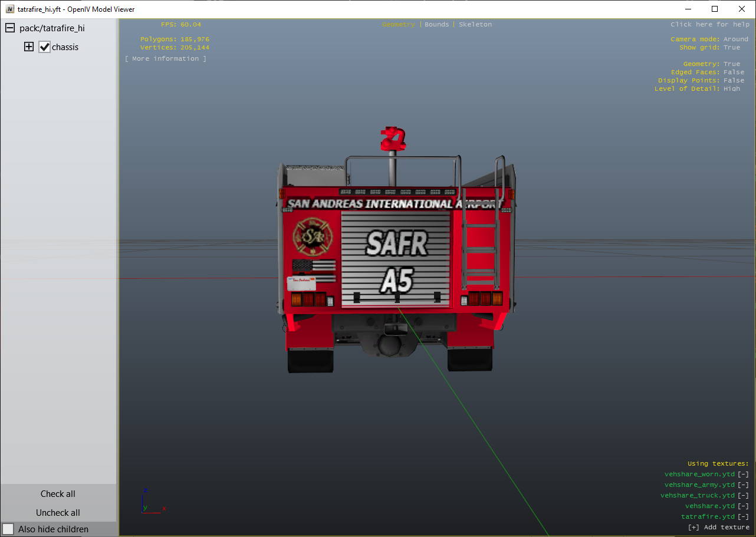Switch to Bounds view tab
The width and height of the screenshot is (756, 537).
[x=436, y=25]
